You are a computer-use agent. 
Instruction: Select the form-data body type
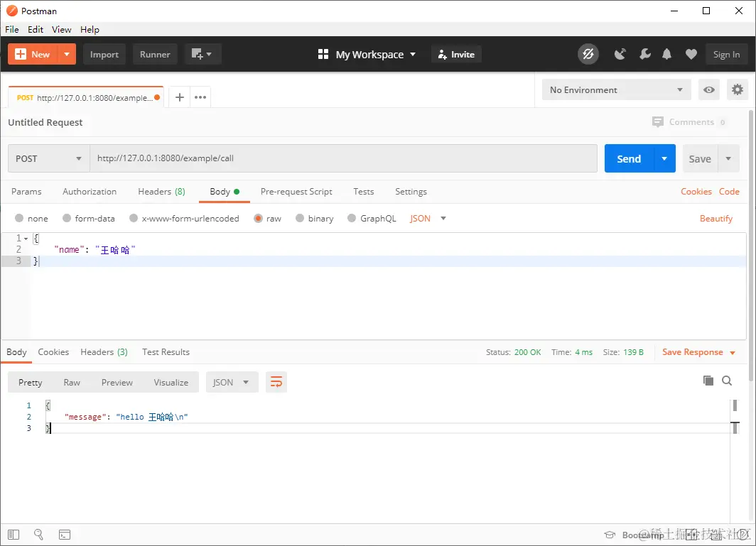point(89,218)
